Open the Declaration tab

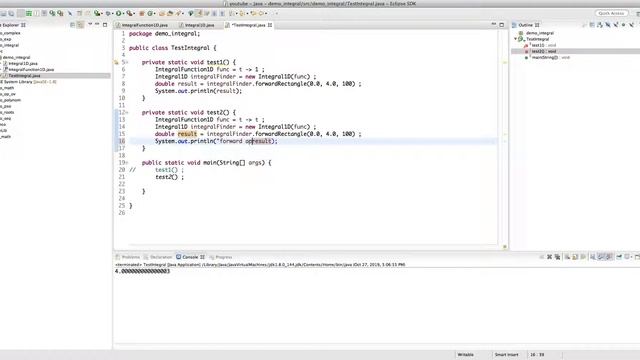point(158,257)
